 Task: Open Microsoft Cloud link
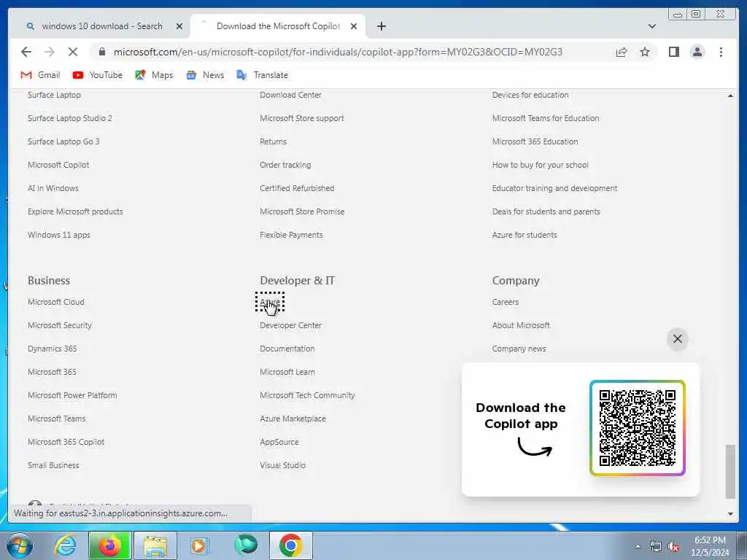click(55, 302)
